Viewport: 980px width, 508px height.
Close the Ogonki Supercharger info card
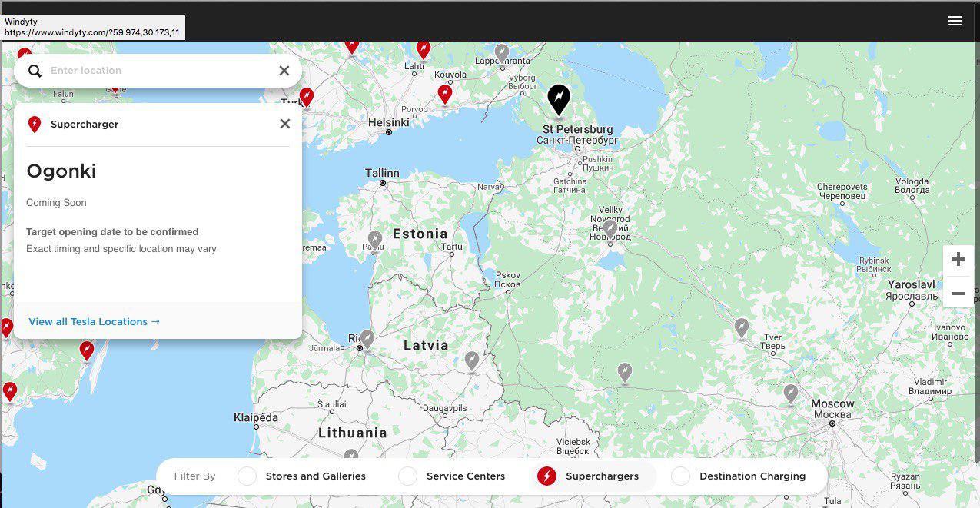click(x=284, y=124)
